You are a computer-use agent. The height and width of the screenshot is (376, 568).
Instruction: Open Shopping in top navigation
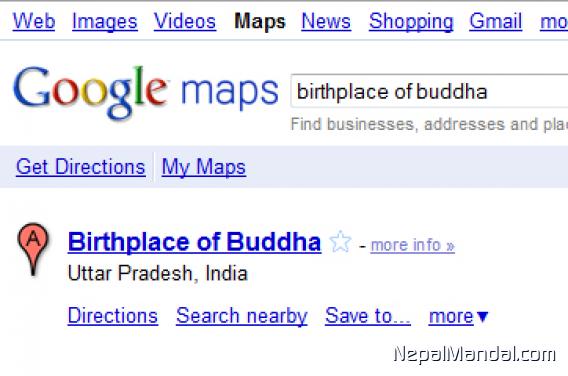pyautogui.click(x=411, y=22)
